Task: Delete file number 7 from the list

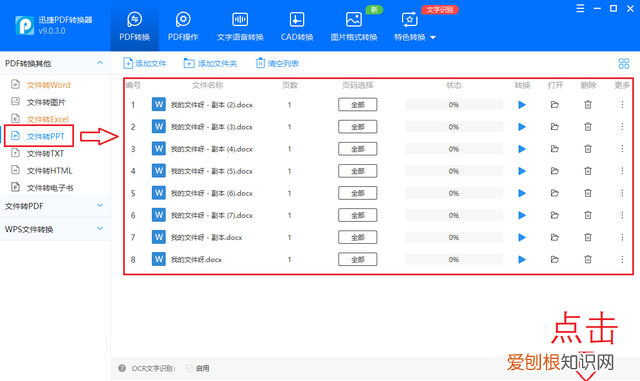Action: [588, 237]
